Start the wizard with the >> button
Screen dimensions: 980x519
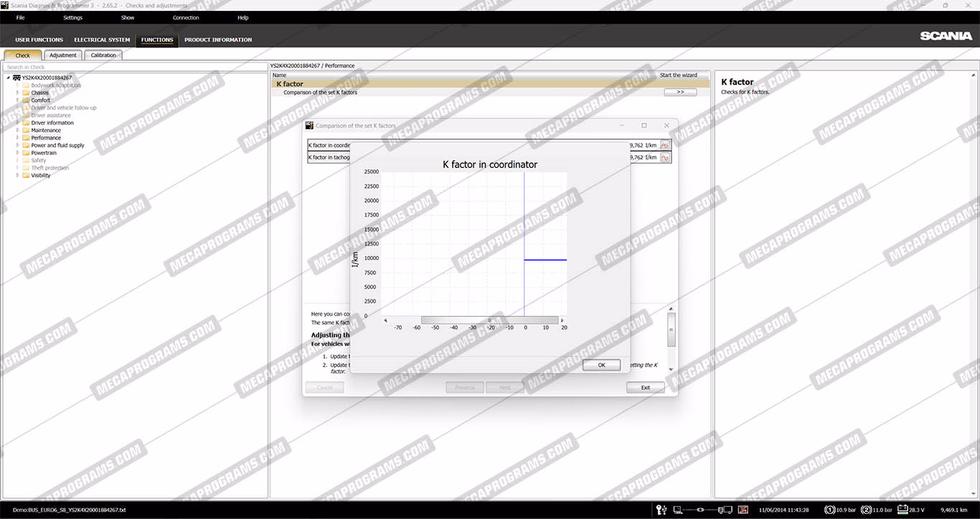tap(680, 92)
